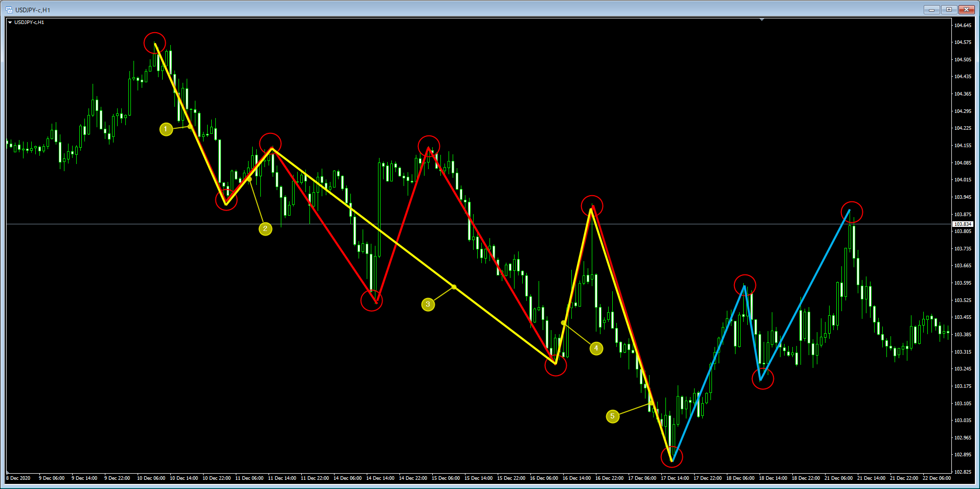
Task: Click price level 103.315 on the price scale
Action: click(963, 352)
